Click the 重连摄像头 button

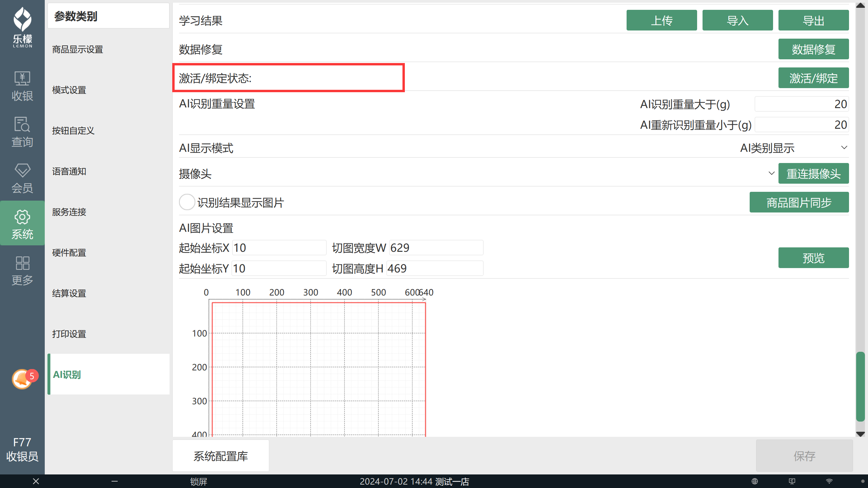coord(813,174)
